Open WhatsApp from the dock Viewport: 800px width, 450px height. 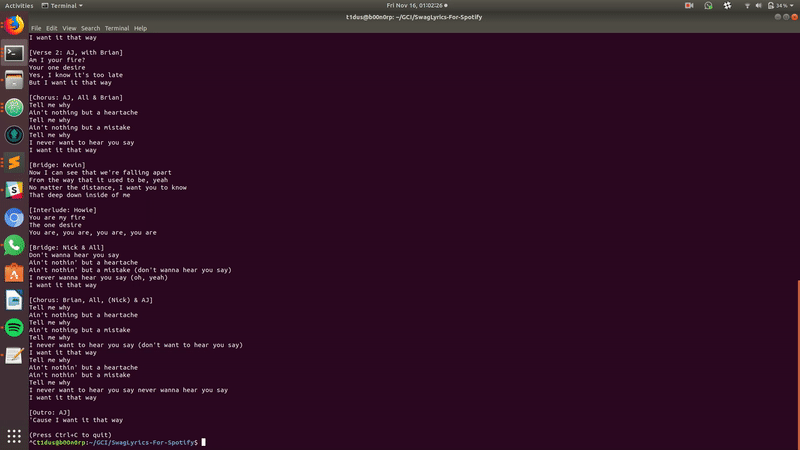pos(14,245)
